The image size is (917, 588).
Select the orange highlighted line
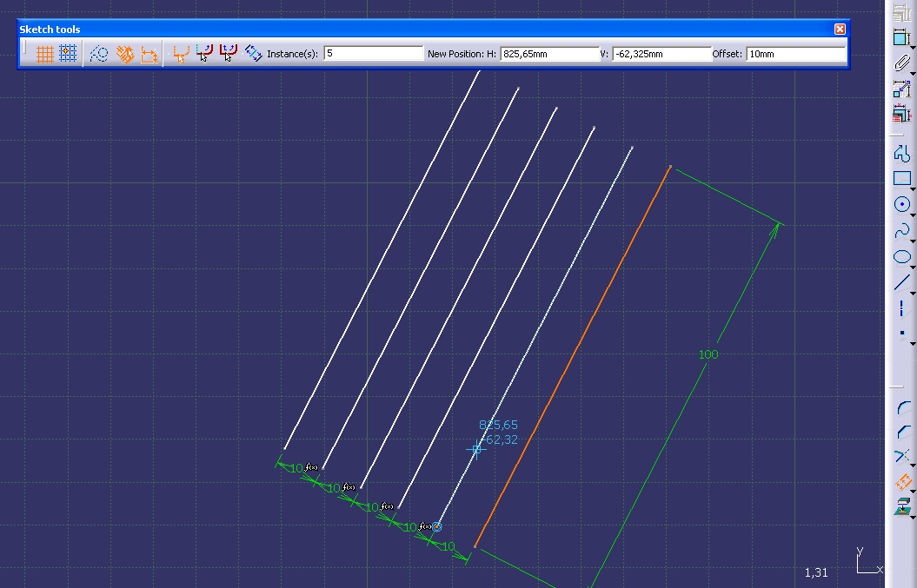click(573, 357)
